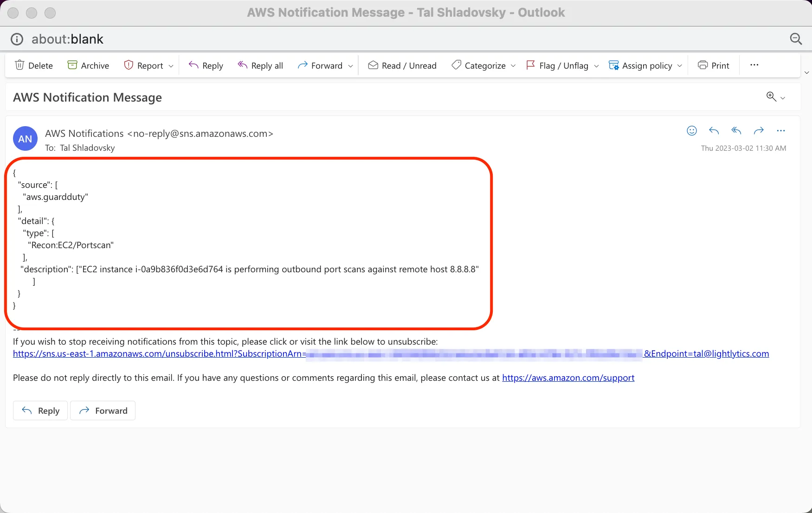This screenshot has height=513, width=812.
Task: Click the bottom Forward button
Action: click(103, 410)
